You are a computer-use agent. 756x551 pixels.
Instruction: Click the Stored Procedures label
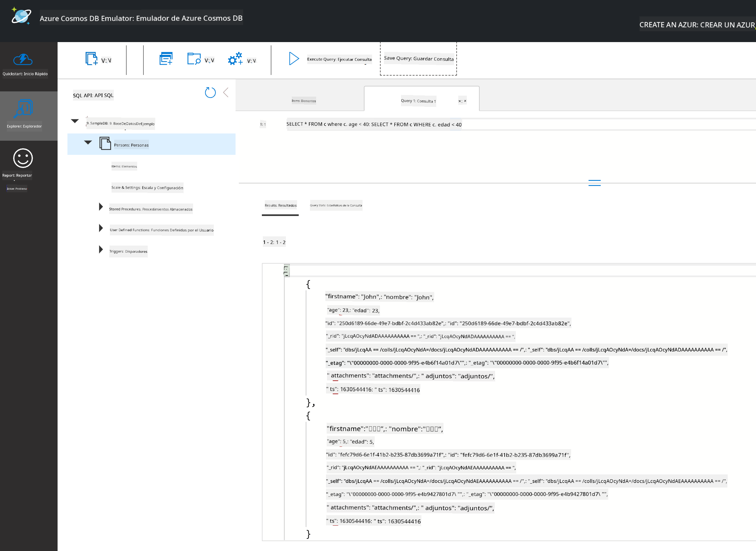click(151, 209)
